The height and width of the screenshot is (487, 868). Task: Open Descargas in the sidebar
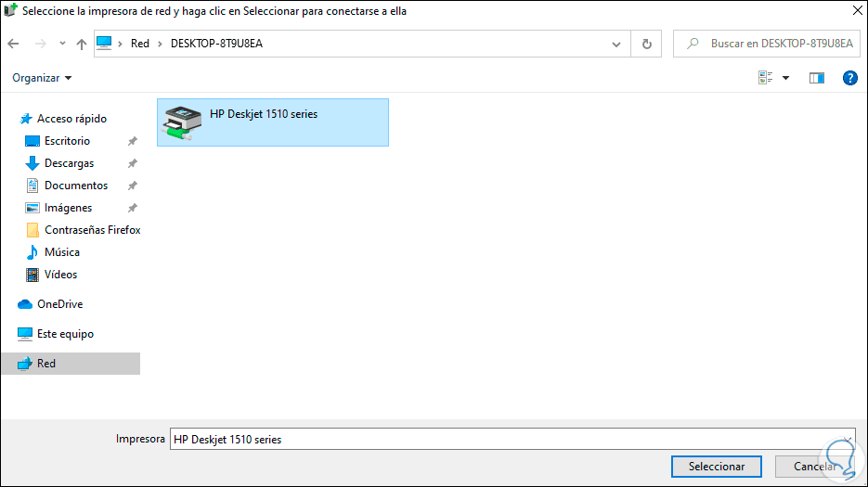[x=70, y=163]
